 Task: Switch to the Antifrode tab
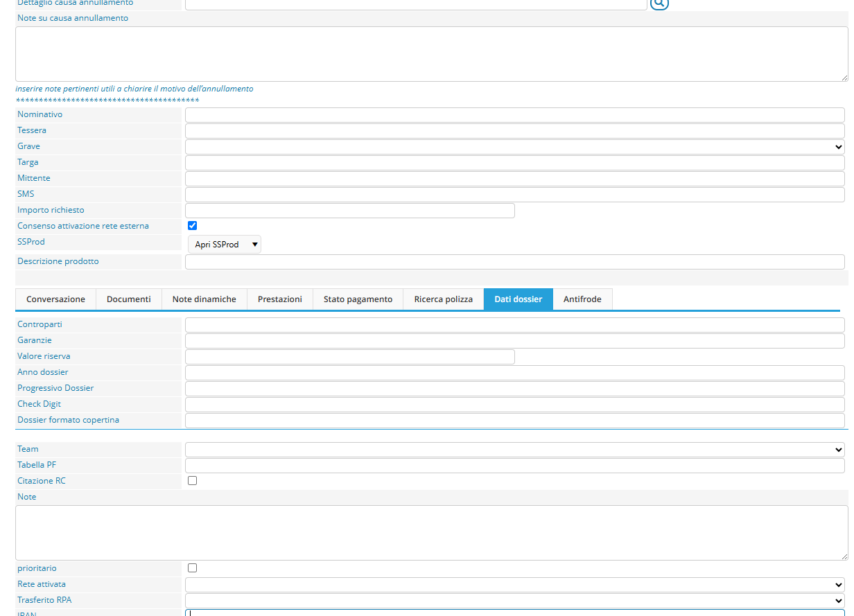582,299
